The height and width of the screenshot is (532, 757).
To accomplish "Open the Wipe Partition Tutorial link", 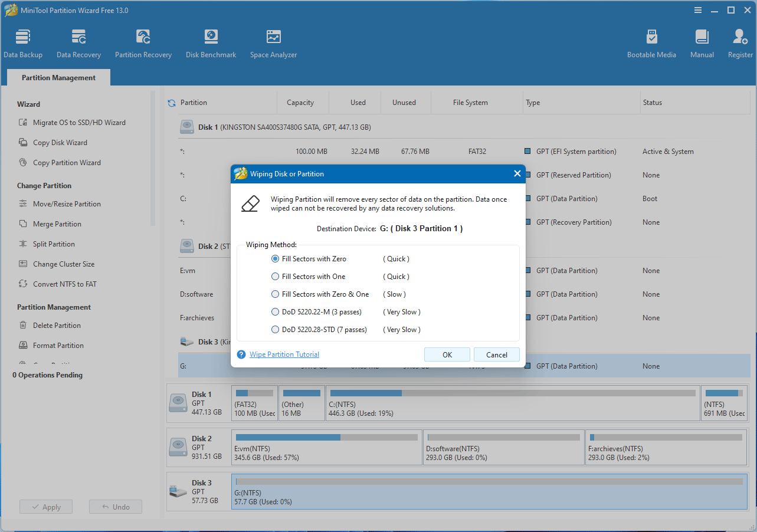I will (284, 354).
